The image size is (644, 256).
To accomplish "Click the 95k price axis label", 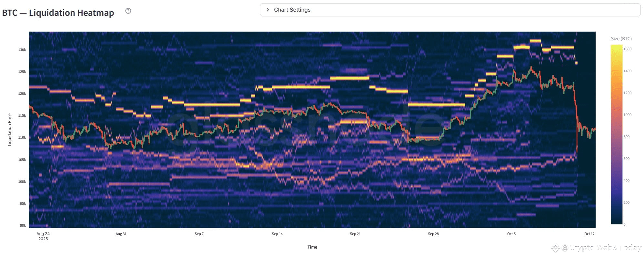I will tap(23, 203).
